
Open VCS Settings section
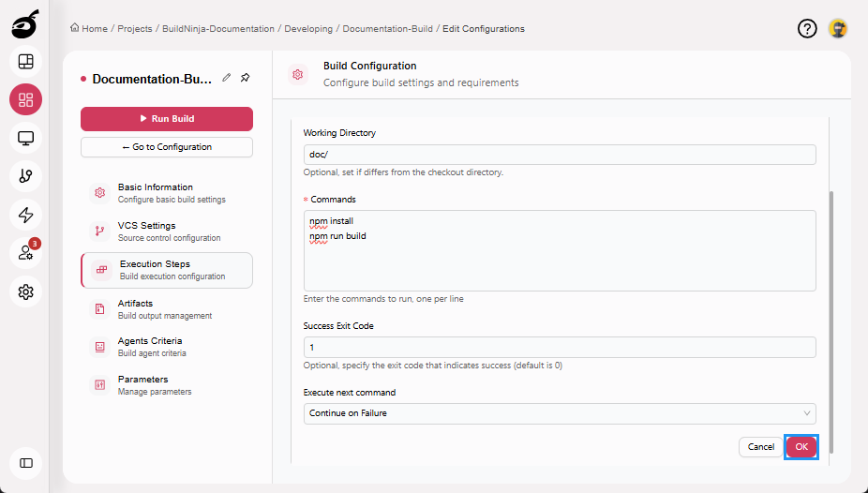[167, 232]
